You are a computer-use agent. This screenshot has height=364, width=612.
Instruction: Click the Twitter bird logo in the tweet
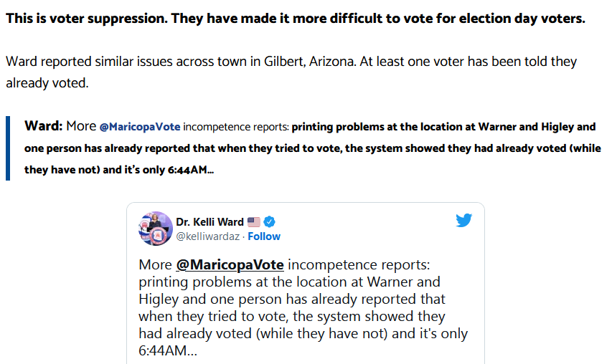tap(464, 220)
